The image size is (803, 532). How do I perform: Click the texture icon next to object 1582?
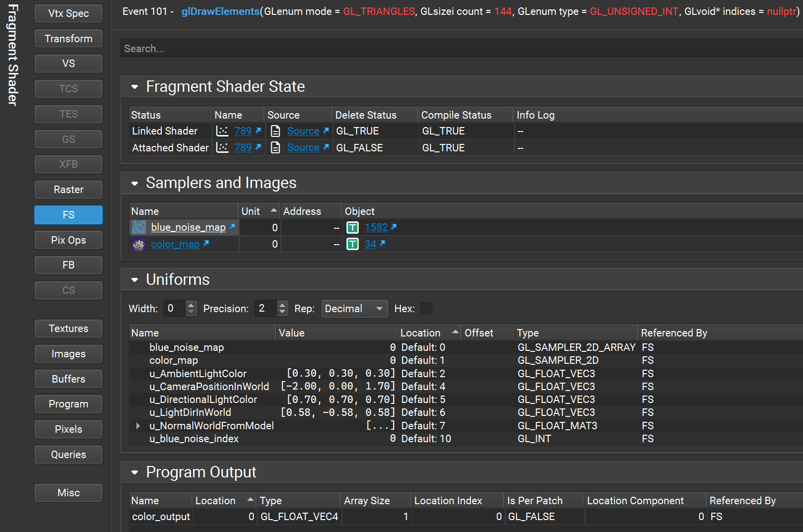(352, 228)
